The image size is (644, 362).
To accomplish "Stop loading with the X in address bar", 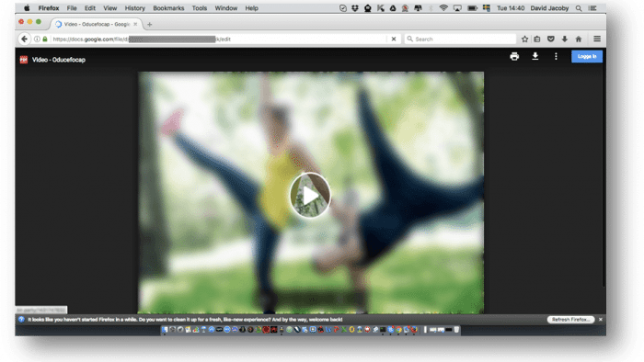I will pos(394,39).
